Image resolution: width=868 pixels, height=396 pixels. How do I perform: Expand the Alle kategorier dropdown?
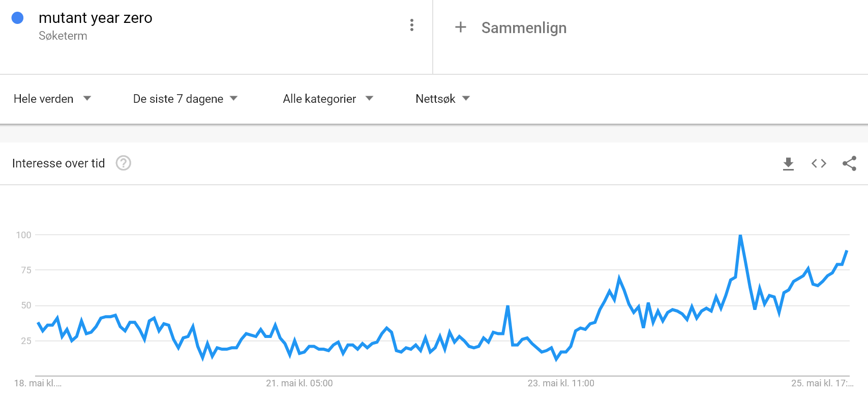coord(328,99)
